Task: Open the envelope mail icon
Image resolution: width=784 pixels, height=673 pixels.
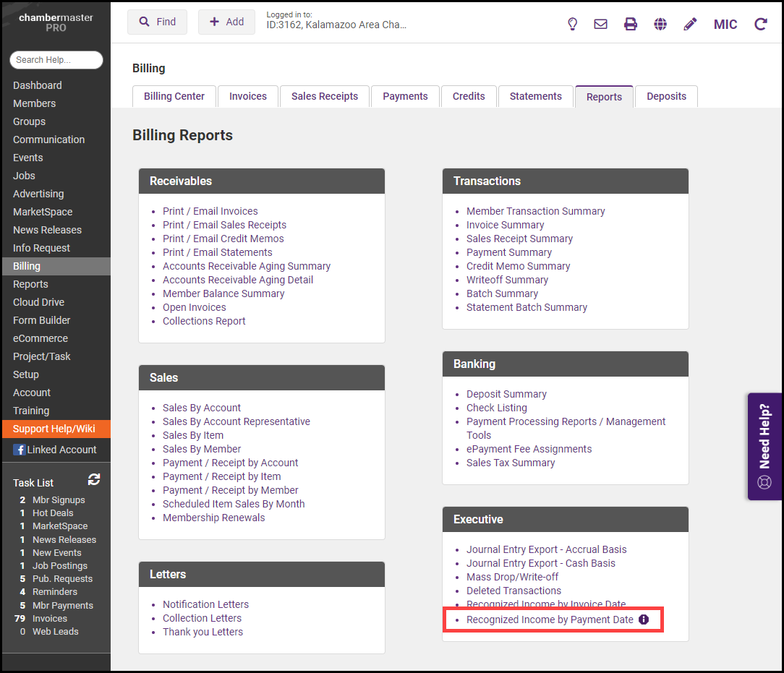Action: click(600, 24)
